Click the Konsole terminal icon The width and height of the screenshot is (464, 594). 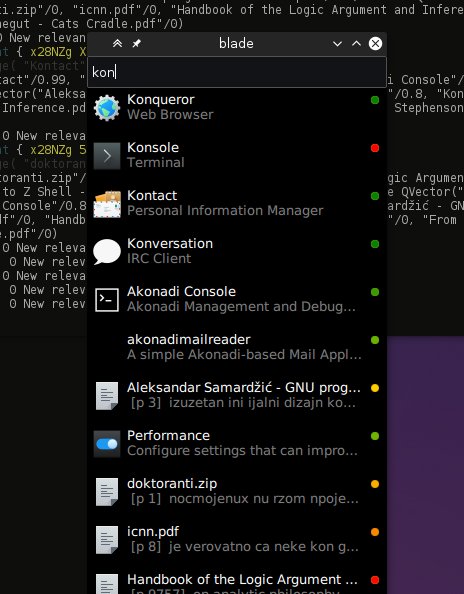click(x=107, y=156)
